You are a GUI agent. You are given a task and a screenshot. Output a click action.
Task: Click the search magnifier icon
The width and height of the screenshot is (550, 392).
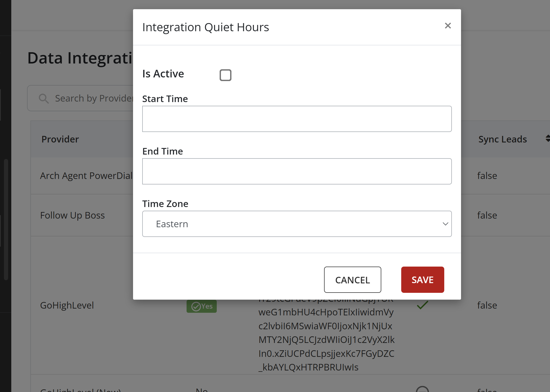coord(44,99)
